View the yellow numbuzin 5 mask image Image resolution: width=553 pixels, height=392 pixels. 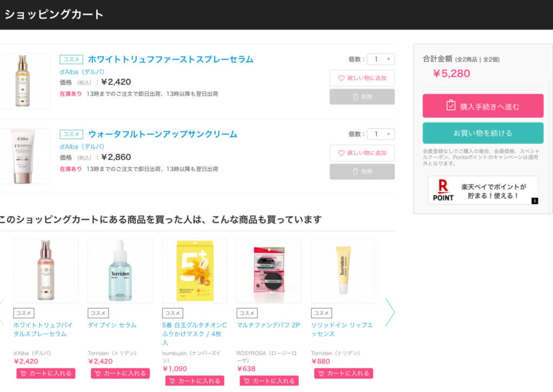194,271
